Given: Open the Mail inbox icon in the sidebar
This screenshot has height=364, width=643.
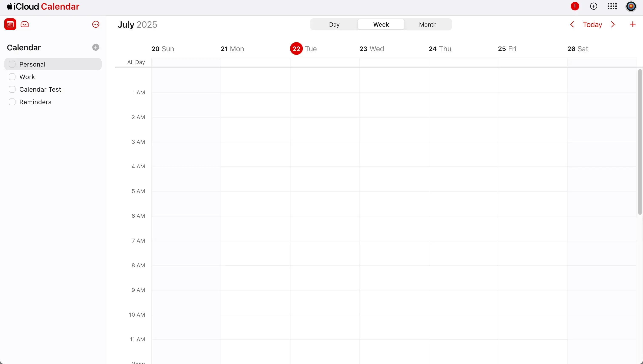Looking at the screenshot, I should pyautogui.click(x=25, y=24).
